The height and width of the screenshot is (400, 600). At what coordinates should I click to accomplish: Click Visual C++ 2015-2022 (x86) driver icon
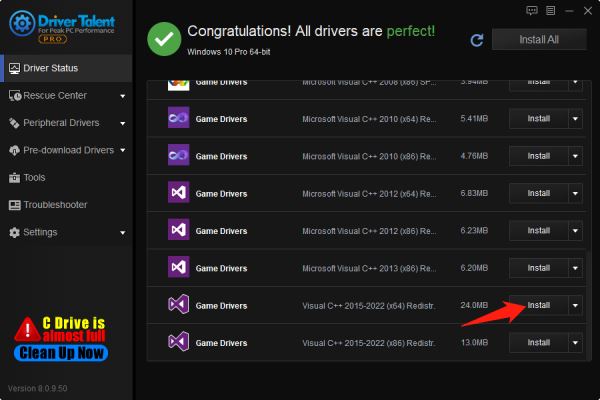pos(178,341)
